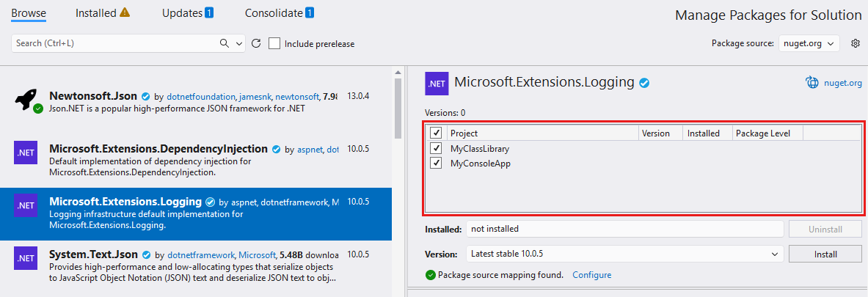Select Newtonsoft.Json package title
Image resolution: width=868 pixels, height=297 pixels.
[x=93, y=95]
